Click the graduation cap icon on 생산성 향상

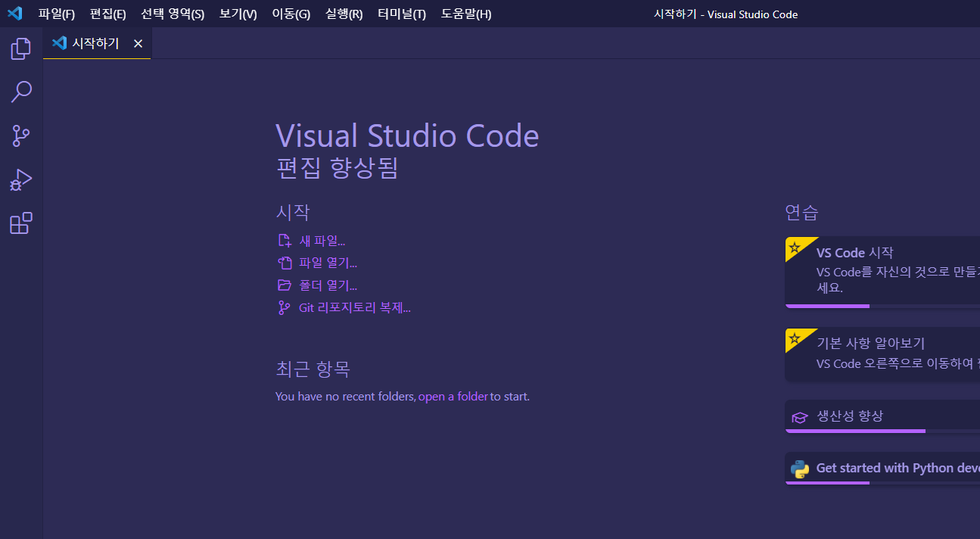800,417
